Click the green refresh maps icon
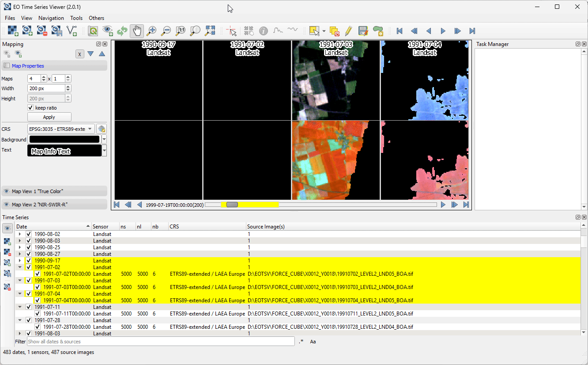The height and width of the screenshot is (365, 588). click(x=122, y=30)
